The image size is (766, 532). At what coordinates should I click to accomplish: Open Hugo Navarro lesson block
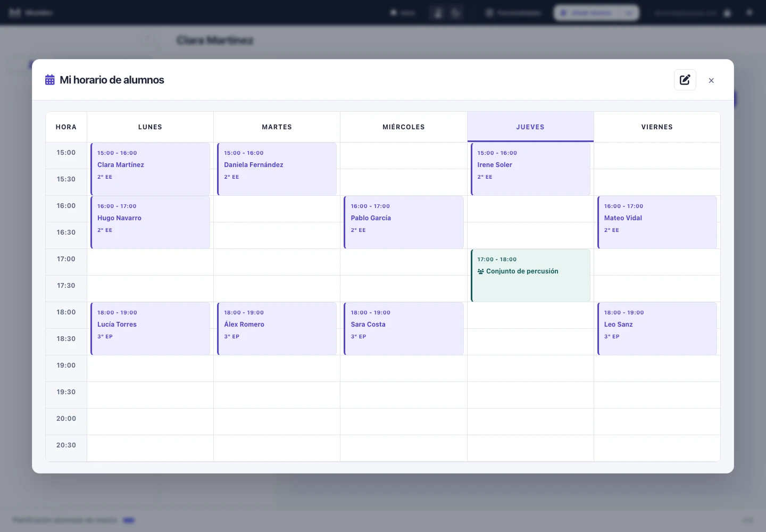click(151, 222)
